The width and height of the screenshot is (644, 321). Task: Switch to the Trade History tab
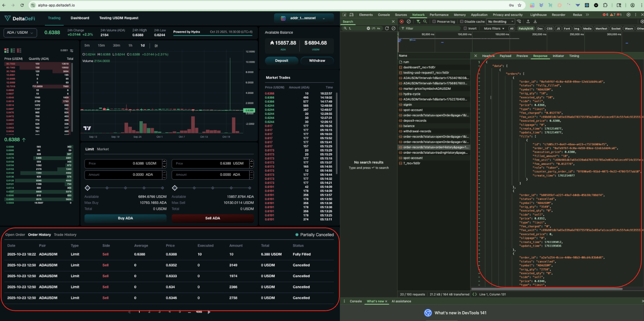coord(65,235)
